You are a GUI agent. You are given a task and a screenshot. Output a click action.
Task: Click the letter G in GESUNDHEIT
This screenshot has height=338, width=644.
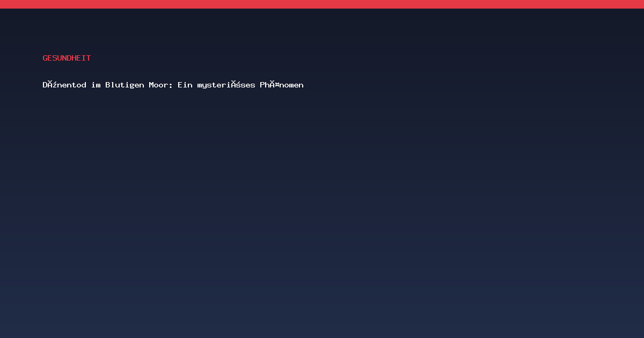pyautogui.click(x=45, y=58)
